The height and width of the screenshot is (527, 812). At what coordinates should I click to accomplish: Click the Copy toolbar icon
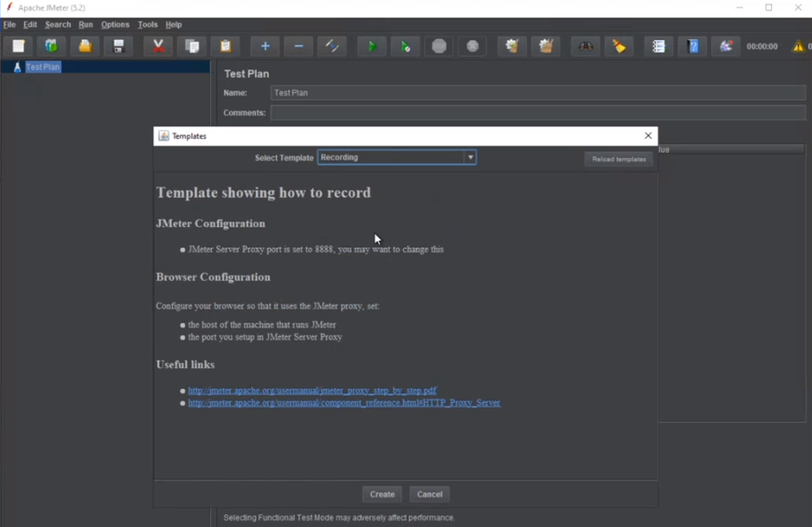tap(192, 46)
